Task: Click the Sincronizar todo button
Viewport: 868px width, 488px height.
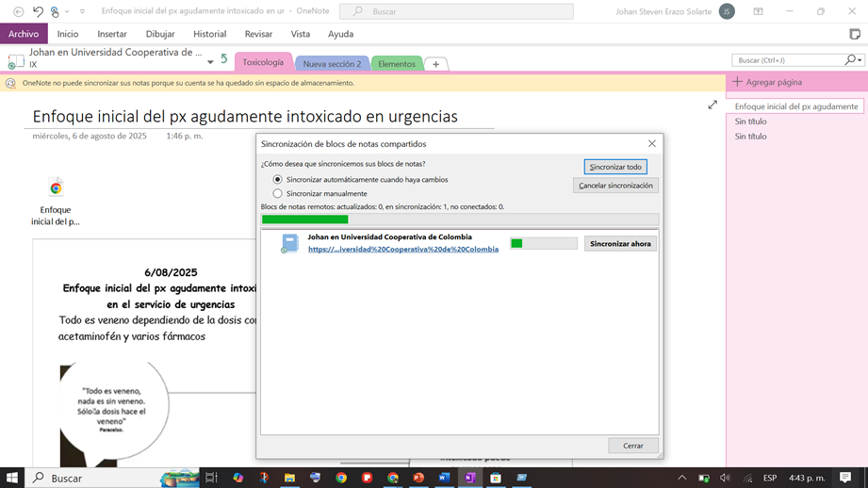Action: 615,167
